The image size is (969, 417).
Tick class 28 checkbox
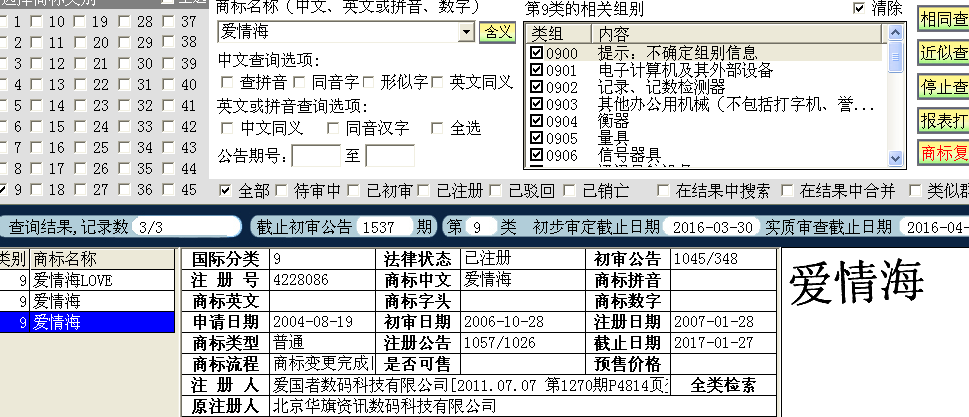click(124, 22)
